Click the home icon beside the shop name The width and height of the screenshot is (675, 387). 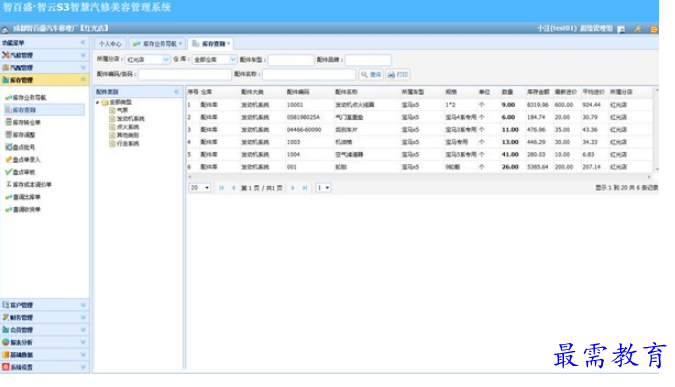[x=5, y=29]
